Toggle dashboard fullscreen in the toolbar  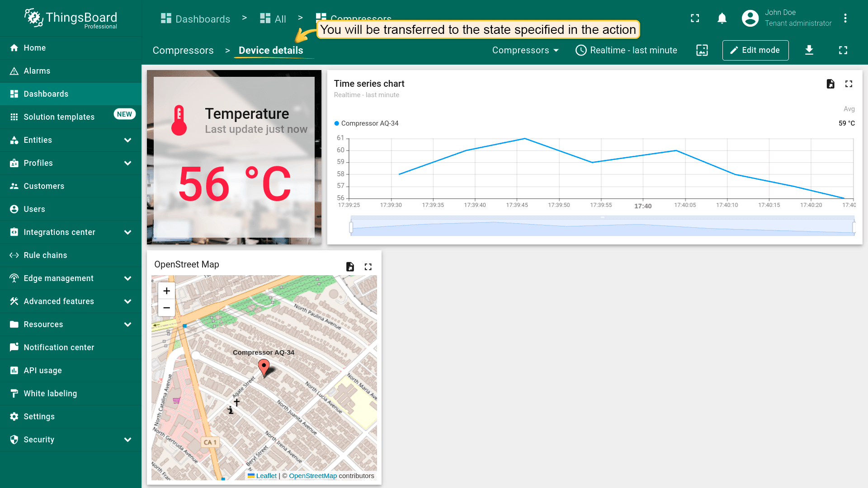pyautogui.click(x=843, y=50)
